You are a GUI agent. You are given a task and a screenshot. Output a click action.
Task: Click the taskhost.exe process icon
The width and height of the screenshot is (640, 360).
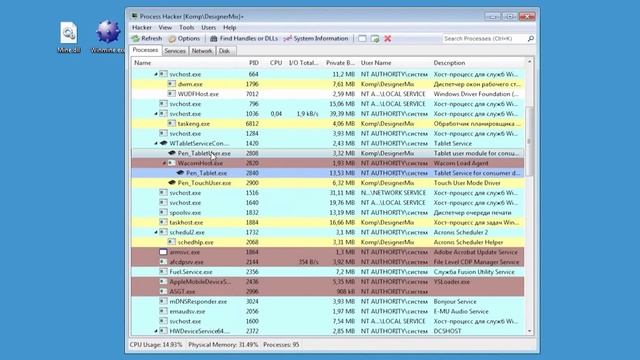(x=163, y=222)
